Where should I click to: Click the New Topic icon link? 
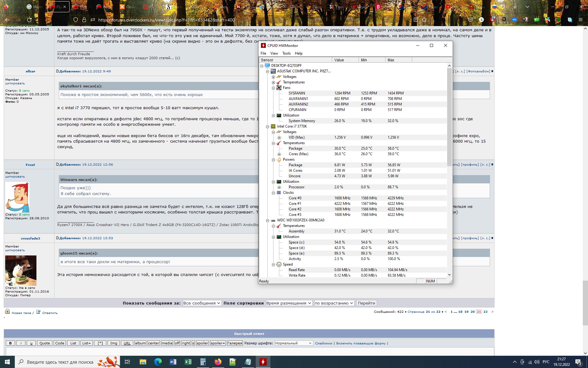point(8,312)
